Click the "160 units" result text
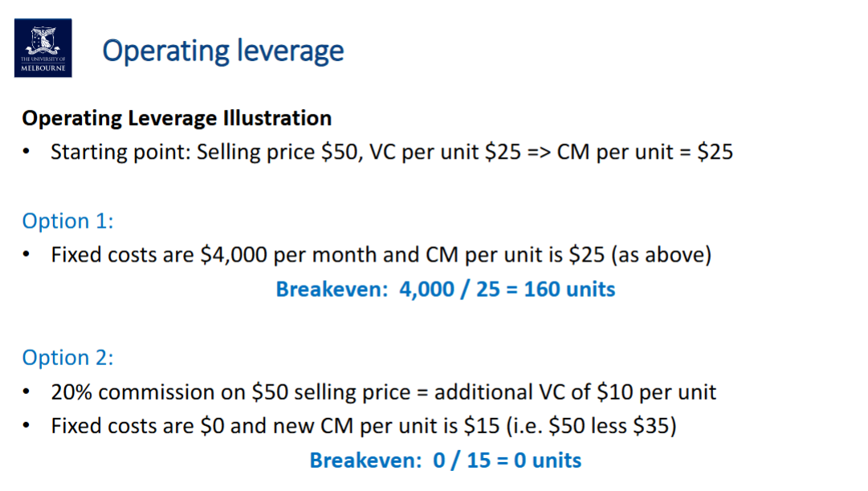 pyautogui.click(x=569, y=289)
